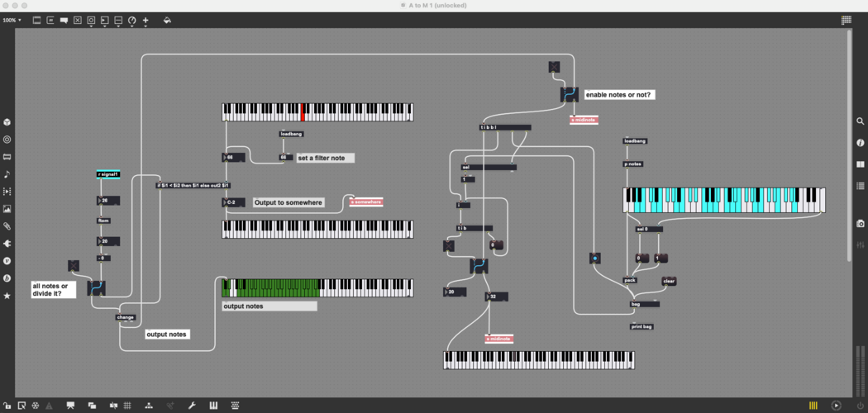Open the mixer sliders icon in right sidebar
The height and width of the screenshot is (413, 868).
[x=861, y=245]
